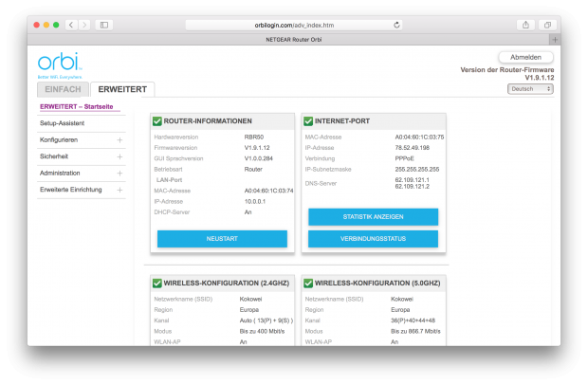Click the 2.4GHz Kanal value Auto ( 13(P) + 9(S) )
This screenshot has height=385, width=588.
click(x=266, y=321)
